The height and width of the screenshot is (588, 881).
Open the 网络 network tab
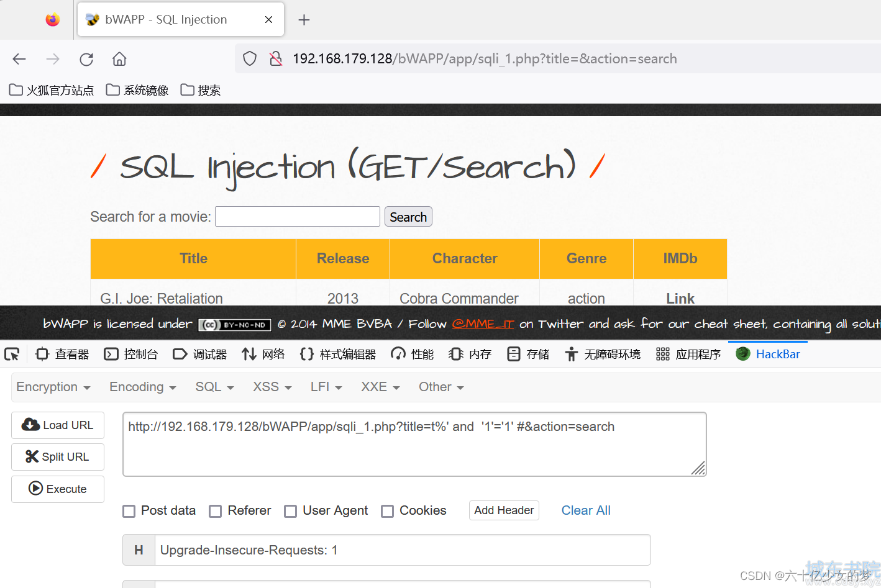(x=263, y=354)
